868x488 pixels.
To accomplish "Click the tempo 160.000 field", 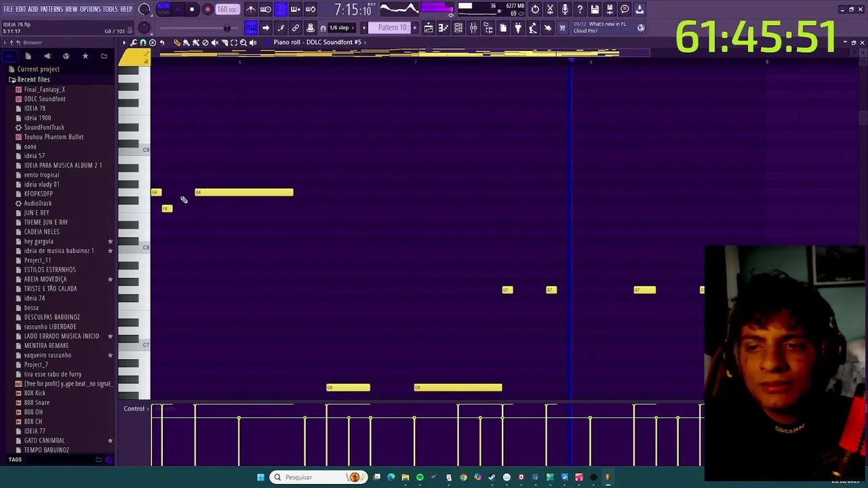I will pos(228,9).
